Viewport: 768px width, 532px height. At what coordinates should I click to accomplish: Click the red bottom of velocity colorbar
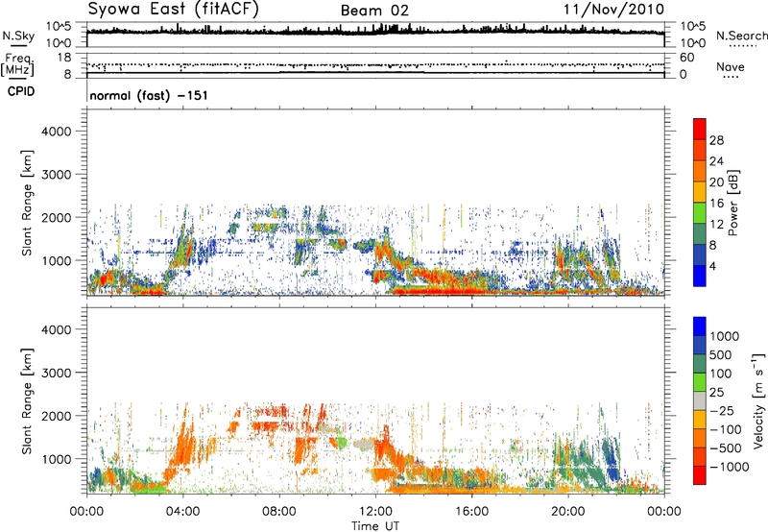(x=700, y=475)
